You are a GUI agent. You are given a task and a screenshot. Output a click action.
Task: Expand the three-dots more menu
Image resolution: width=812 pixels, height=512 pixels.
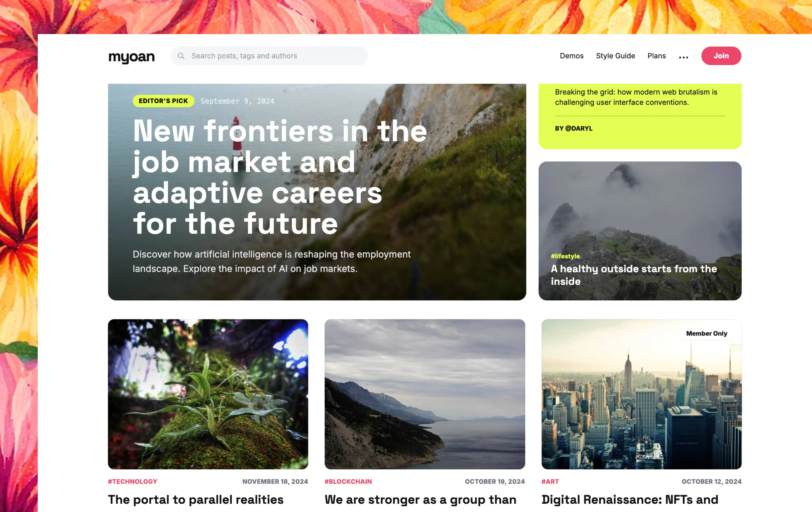(x=683, y=57)
